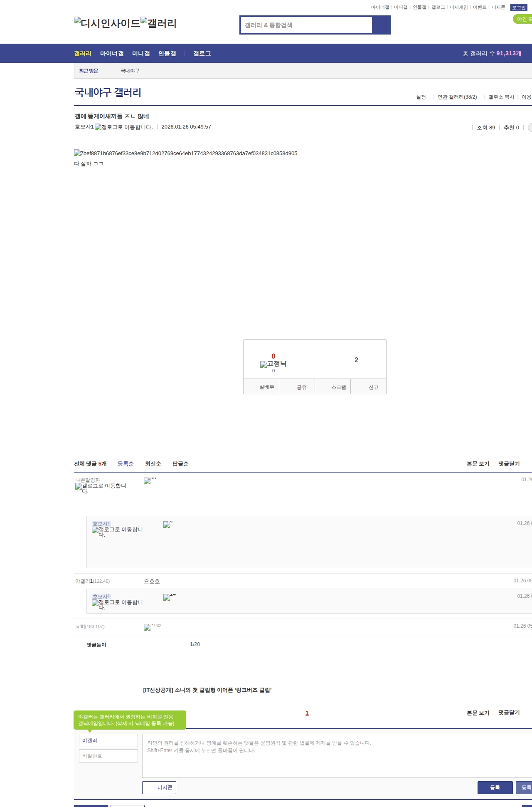Select 갤로그 in blue navigation bar
The height and width of the screenshot is (807, 532).
[202, 53]
